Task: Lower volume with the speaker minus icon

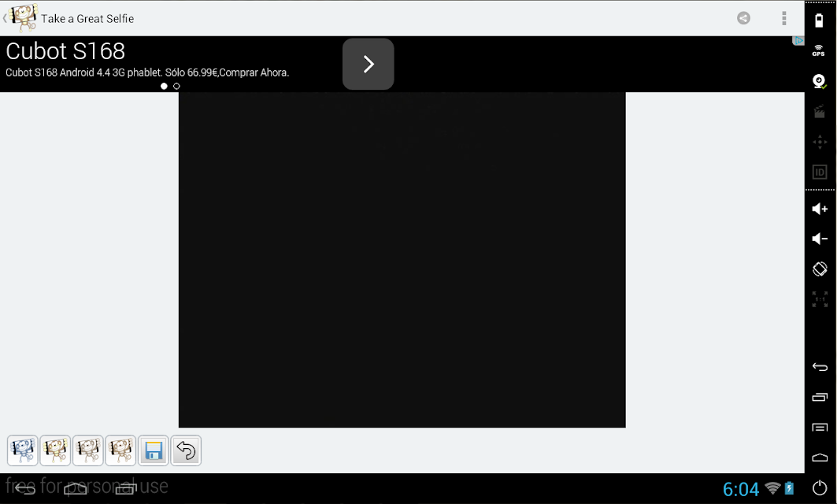Action: 820,239
